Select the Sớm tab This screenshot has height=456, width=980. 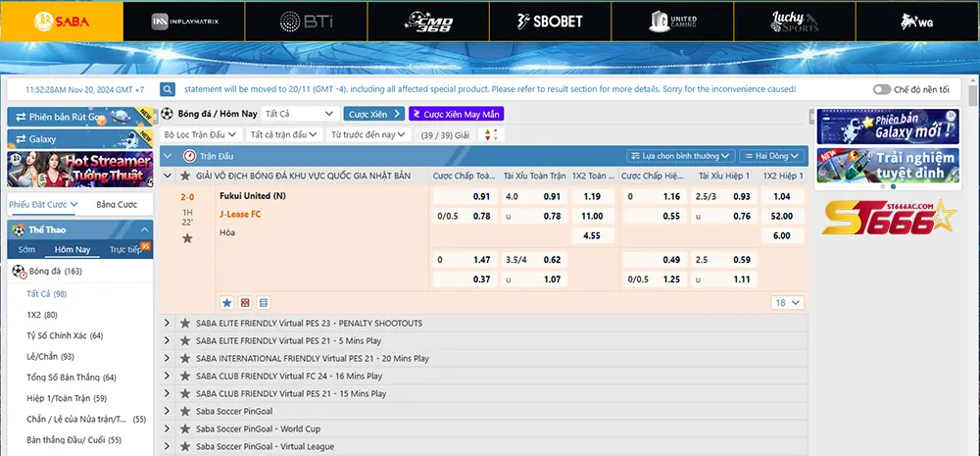[x=26, y=249]
